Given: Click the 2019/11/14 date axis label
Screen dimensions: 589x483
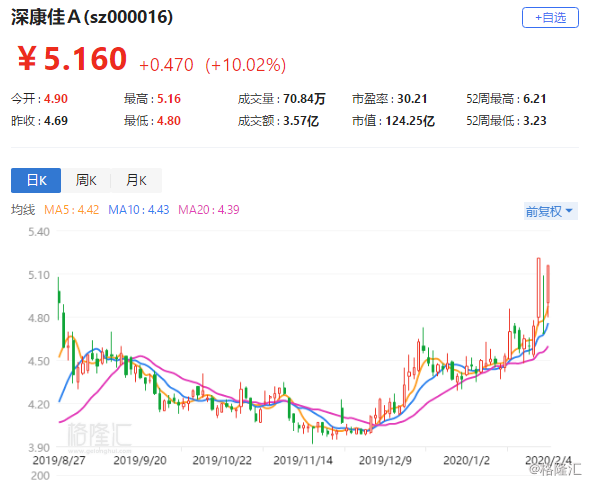Looking at the screenshot, I should click(x=303, y=460).
